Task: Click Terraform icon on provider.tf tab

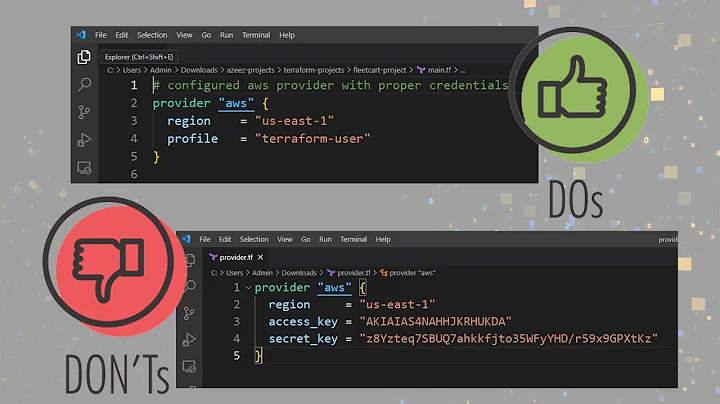Action: [x=213, y=257]
